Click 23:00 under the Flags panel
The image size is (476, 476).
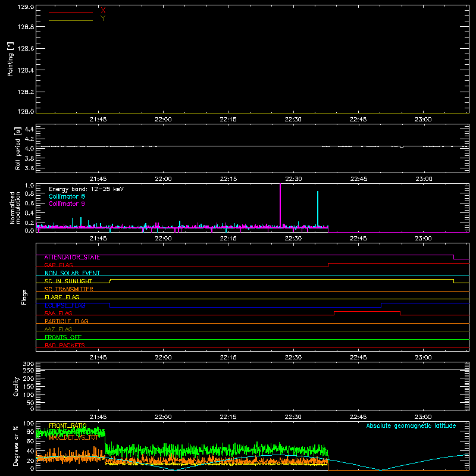[x=423, y=358]
